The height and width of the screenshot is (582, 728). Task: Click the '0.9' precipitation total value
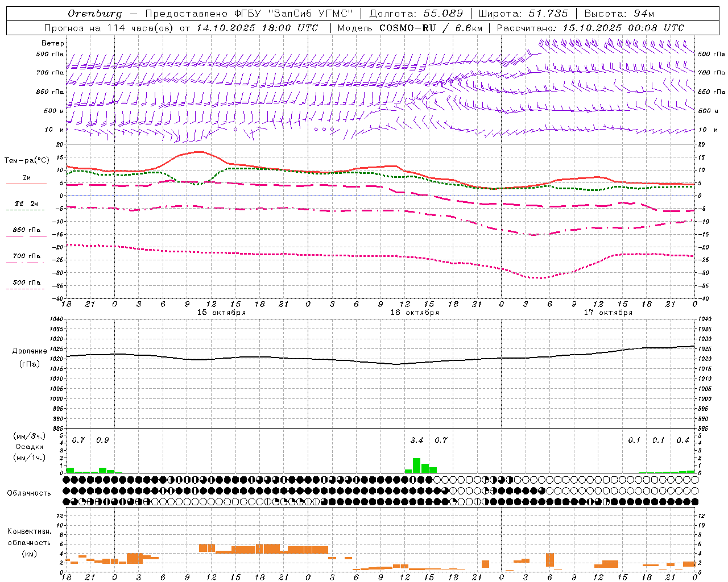pos(102,440)
